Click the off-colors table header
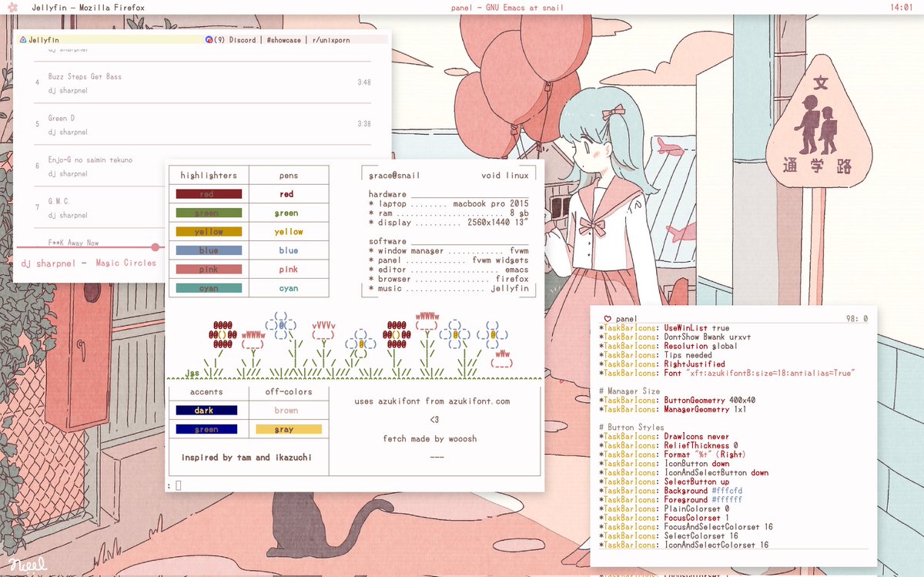Image resolution: width=924 pixels, height=577 pixels. pos(289,392)
